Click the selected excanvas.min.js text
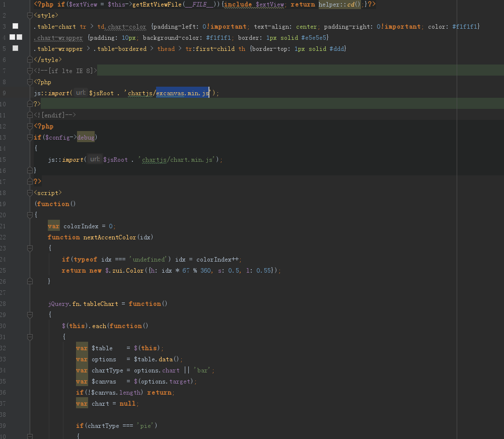 (182, 93)
